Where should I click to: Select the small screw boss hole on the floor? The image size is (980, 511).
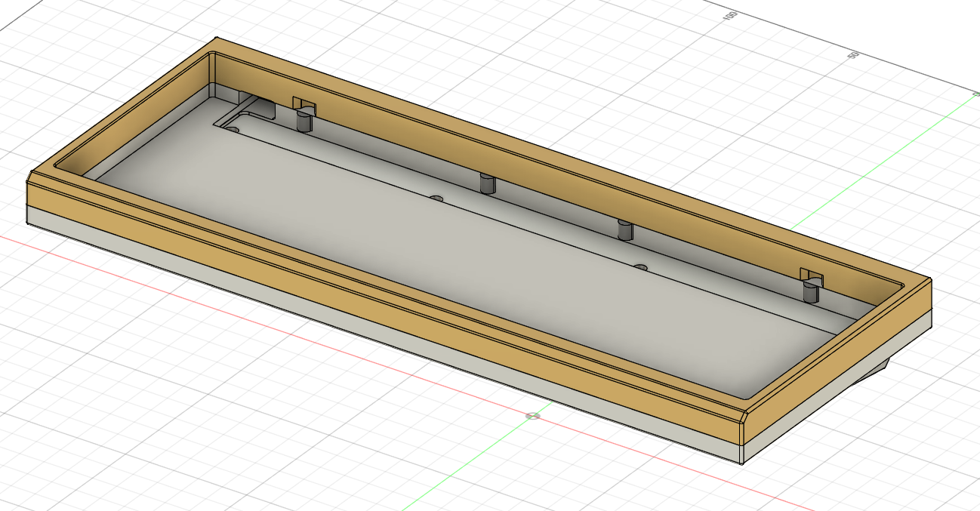pyautogui.click(x=436, y=199)
